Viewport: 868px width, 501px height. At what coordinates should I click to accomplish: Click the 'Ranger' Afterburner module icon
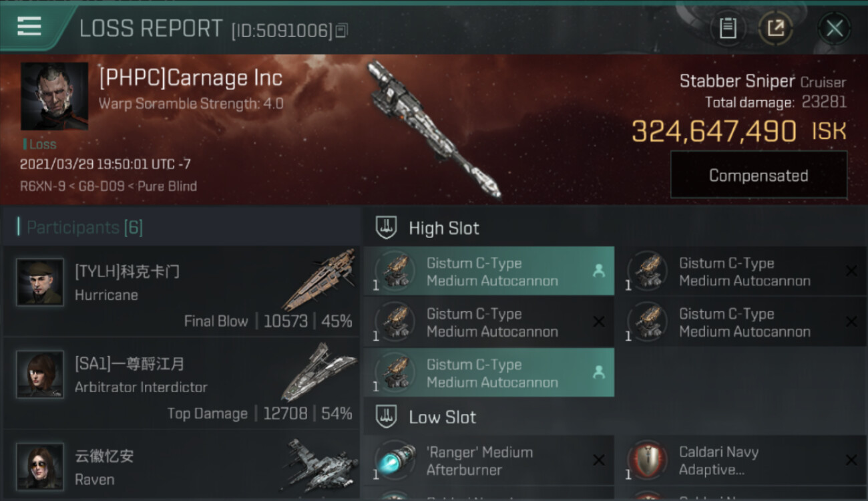click(x=395, y=460)
